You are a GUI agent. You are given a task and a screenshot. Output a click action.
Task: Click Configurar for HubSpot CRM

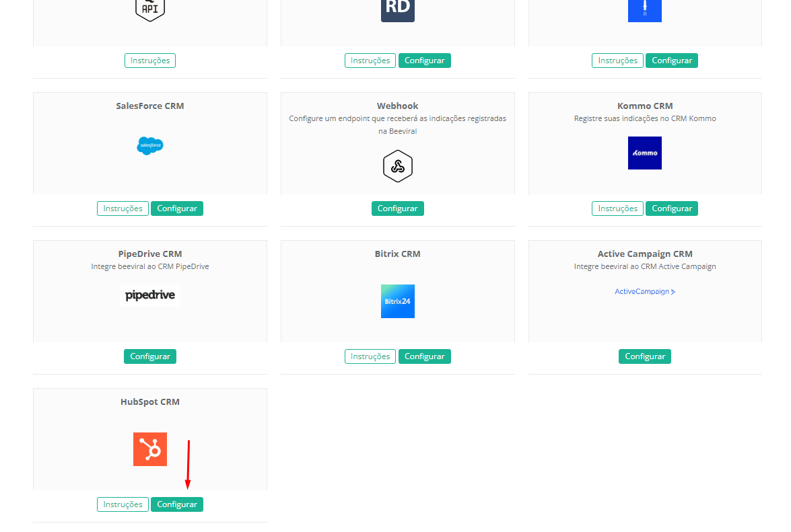point(176,505)
